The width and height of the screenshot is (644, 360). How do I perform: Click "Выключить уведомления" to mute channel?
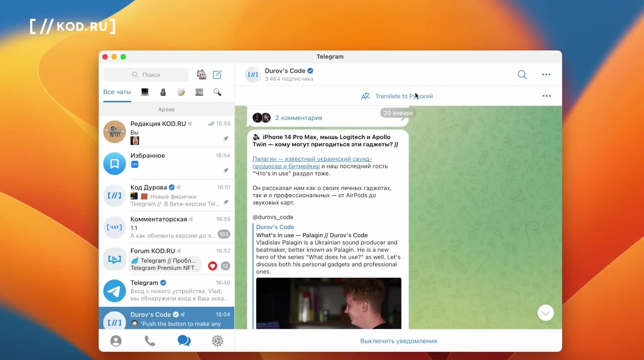click(398, 341)
